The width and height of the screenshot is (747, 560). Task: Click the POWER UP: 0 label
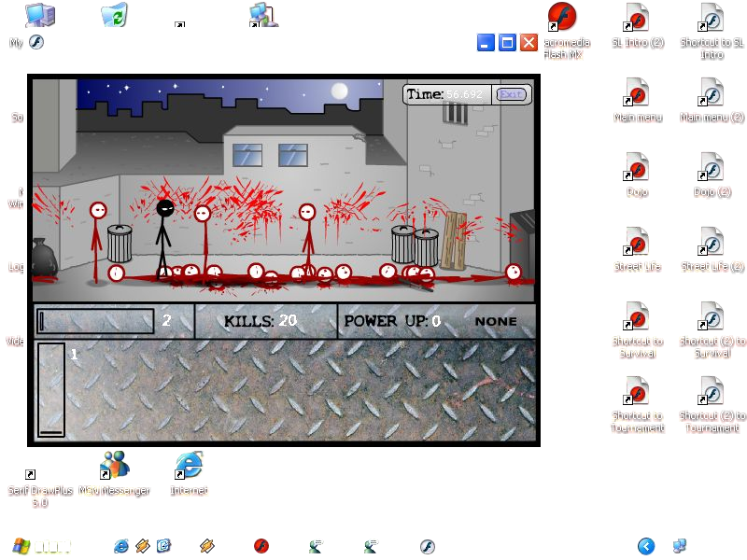392,321
